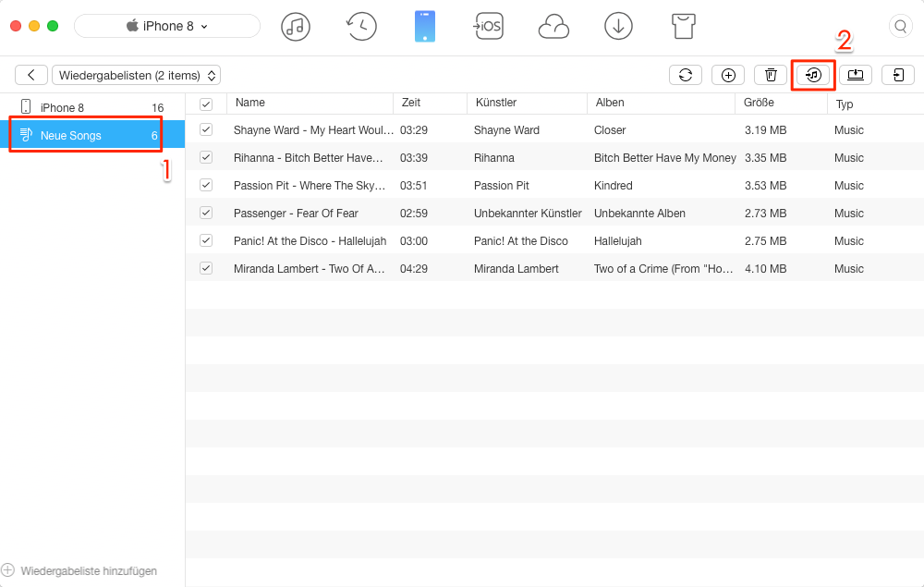
Task: Select song 'Panic! At the Disco - Hallelujah'
Action: 310,241
